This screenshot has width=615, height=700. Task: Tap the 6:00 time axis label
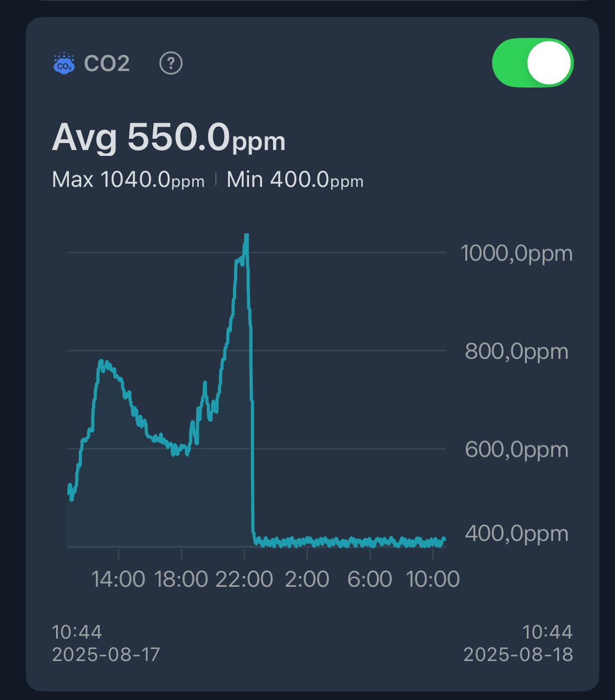click(370, 579)
